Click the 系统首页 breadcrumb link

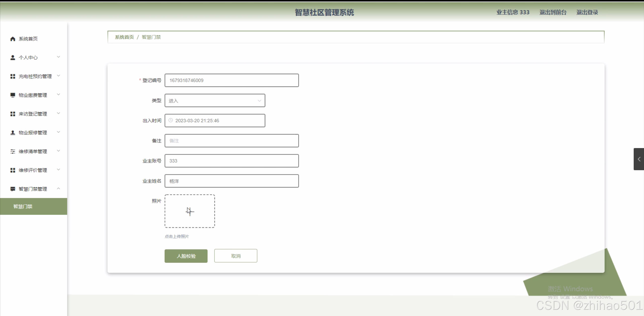[124, 37]
